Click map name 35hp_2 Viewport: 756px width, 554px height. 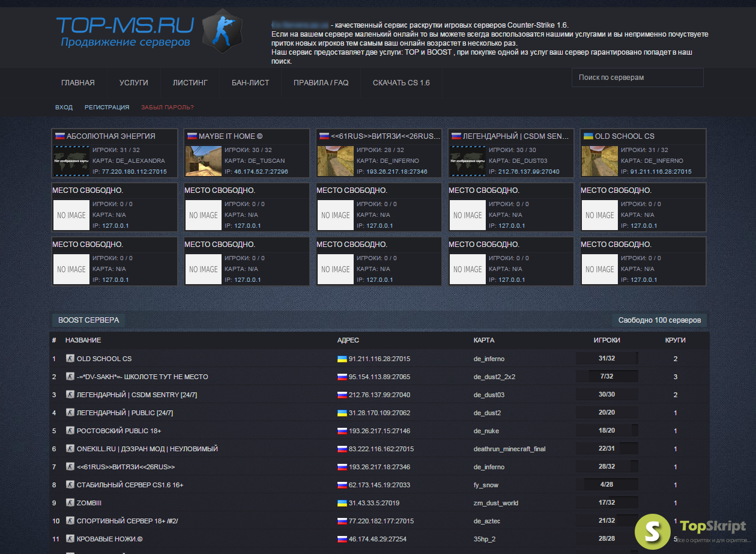click(485, 539)
